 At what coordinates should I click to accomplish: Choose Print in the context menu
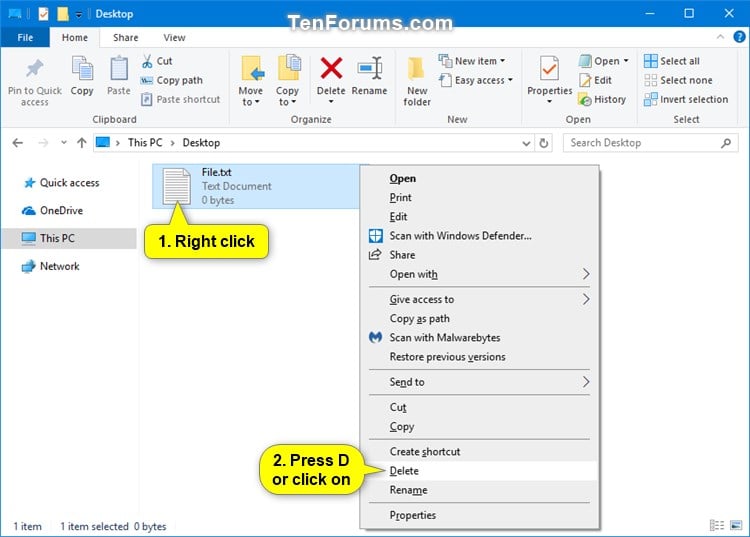pyautogui.click(x=479, y=197)
